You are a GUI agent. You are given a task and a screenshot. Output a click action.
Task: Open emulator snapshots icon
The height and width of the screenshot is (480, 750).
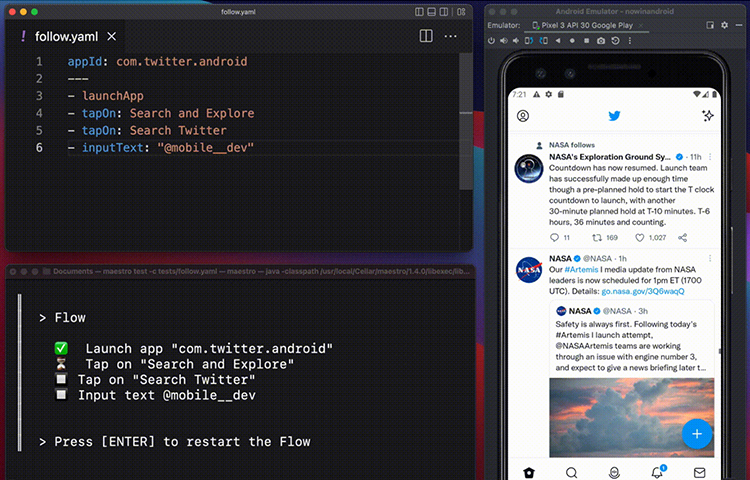coord(616,41)
